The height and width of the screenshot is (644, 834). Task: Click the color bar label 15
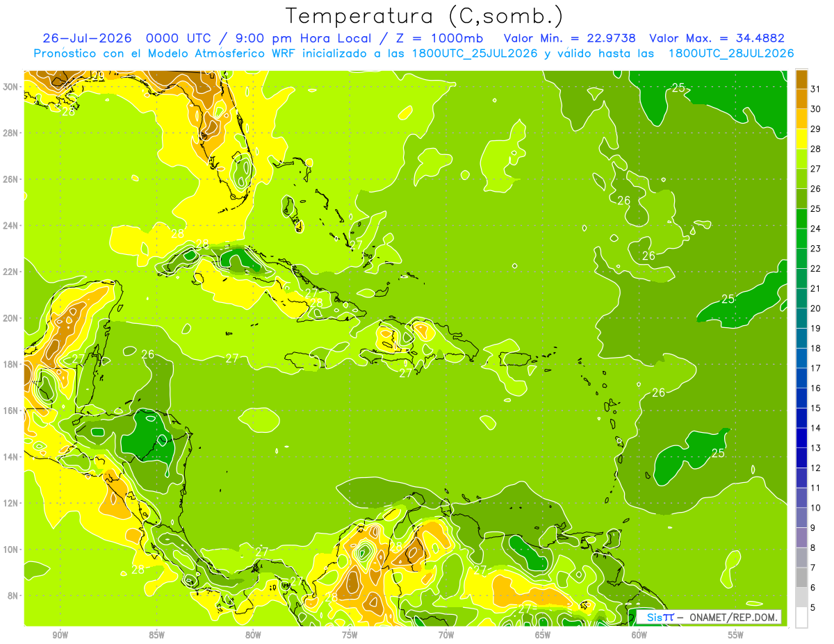[817, 408]
